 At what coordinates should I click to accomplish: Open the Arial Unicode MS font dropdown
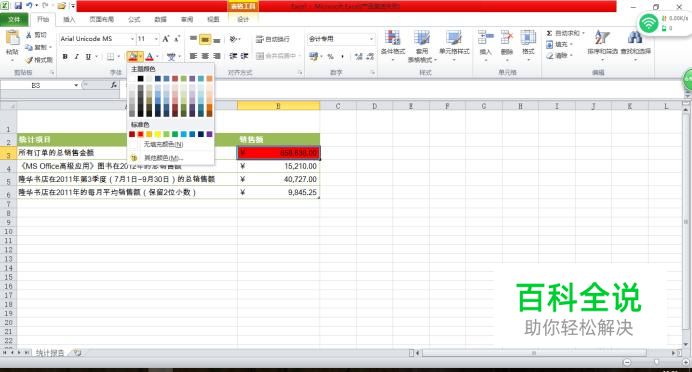[x=132, y=39]
